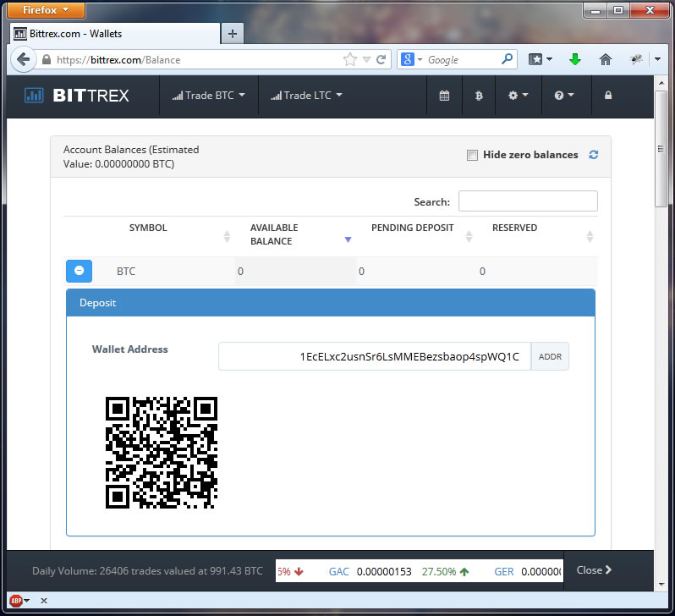Click the Firefox back arrow button
Viewport: 675px width, 616px height.
(23, 59)
